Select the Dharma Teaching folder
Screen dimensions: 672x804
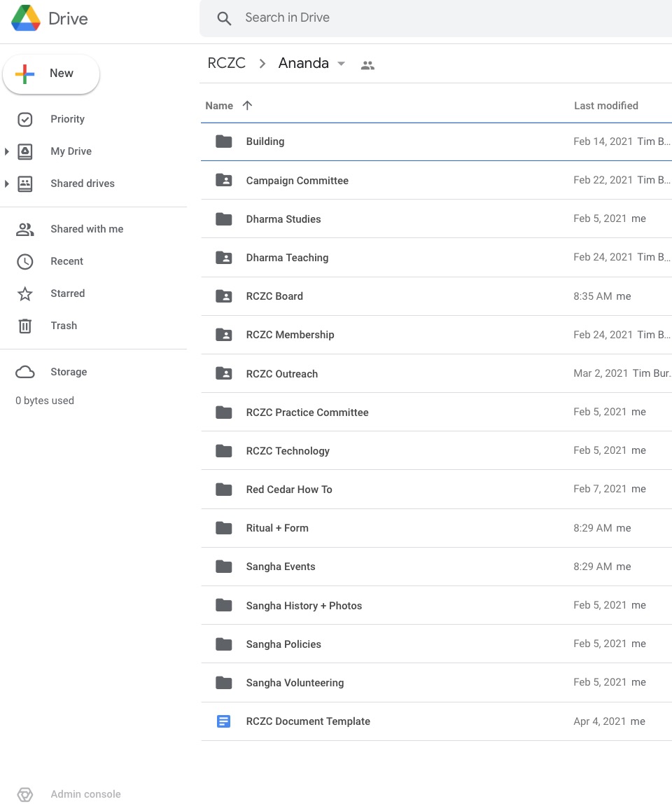click(x=436, y=258)
